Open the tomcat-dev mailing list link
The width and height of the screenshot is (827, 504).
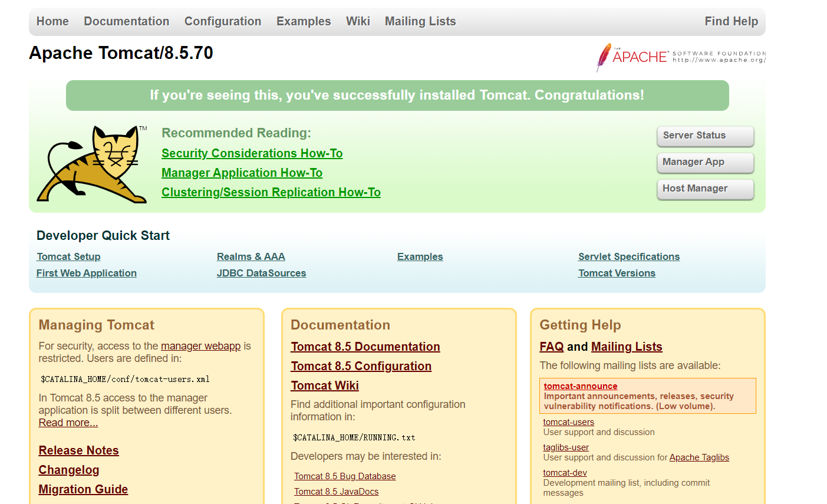[565, 473]
